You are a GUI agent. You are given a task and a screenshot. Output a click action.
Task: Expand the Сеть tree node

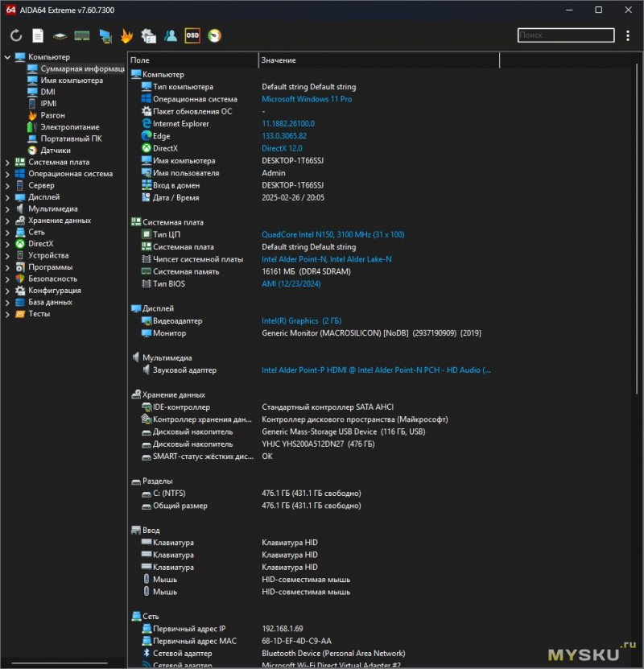coord(7,232)
